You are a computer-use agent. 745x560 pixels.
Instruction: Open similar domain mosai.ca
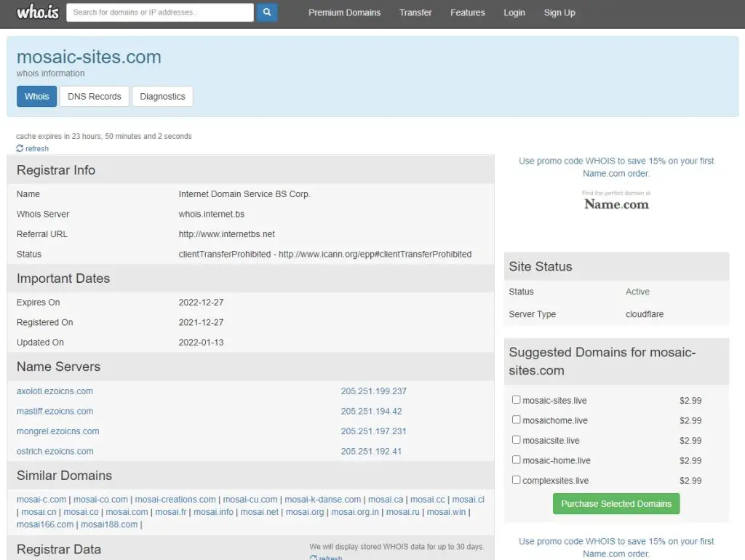[386, 499]
